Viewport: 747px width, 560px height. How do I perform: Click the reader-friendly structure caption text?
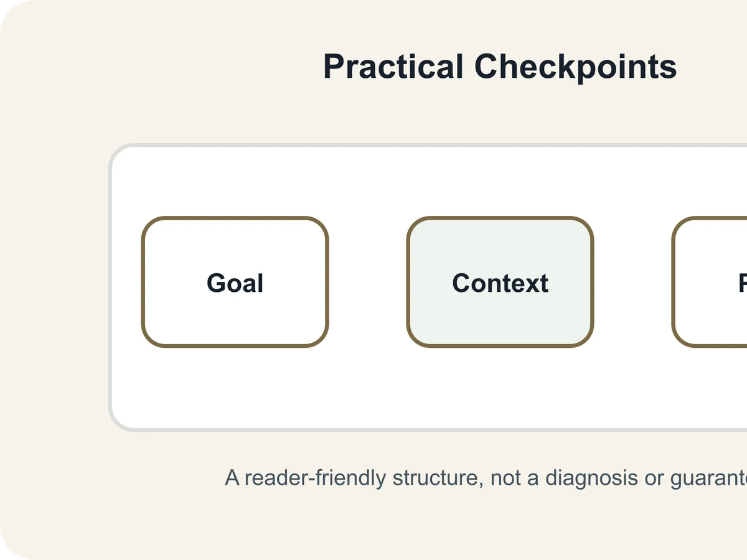pos(486,478)
